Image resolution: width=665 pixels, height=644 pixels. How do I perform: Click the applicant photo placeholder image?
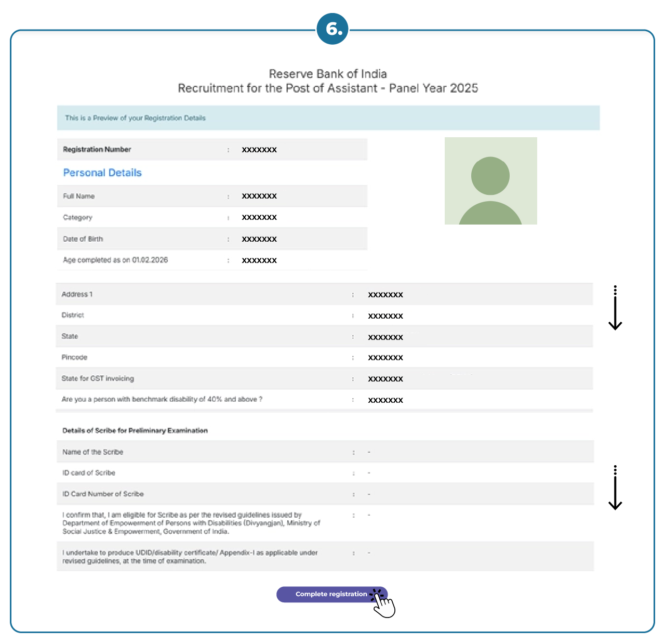point(490,180)
